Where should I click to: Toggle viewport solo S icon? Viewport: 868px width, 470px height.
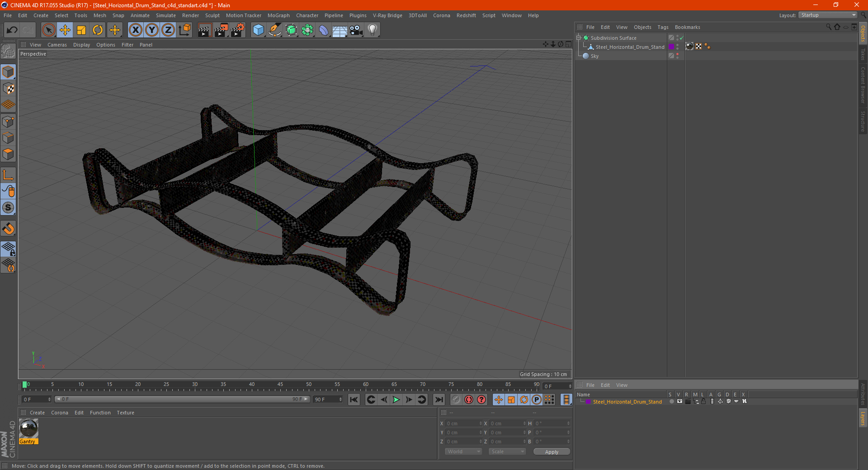[x=8, y=207]
